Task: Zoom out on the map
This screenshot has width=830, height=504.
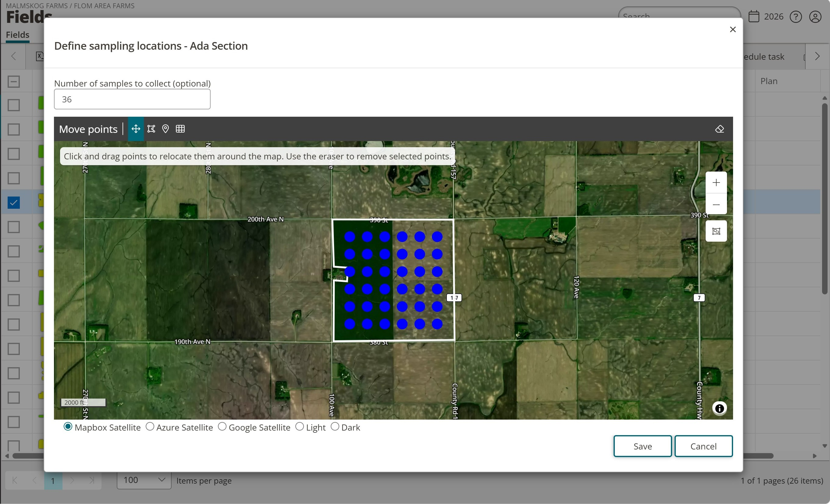Action: (716, 204)
